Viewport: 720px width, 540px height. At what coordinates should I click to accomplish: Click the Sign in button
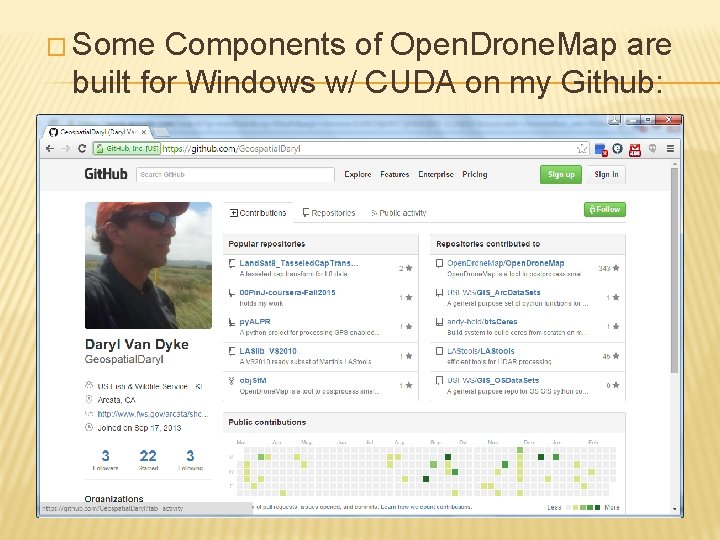tap(606, 174)
